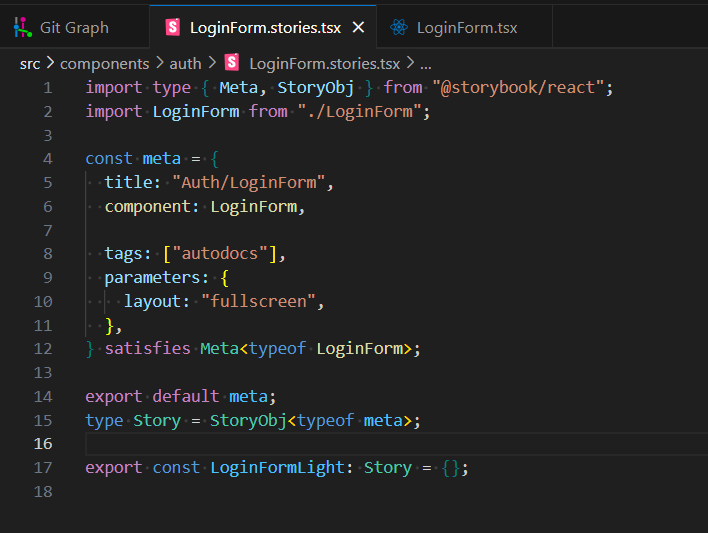
Task: Click the LoginFormLight constant name
Action: click(x=278, y=468)
